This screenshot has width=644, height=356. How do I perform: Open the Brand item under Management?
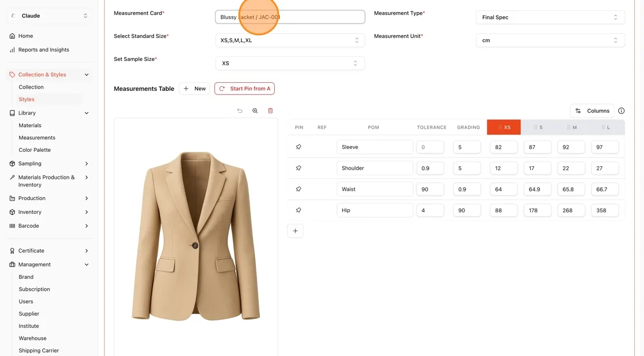(x=26, y=277)
